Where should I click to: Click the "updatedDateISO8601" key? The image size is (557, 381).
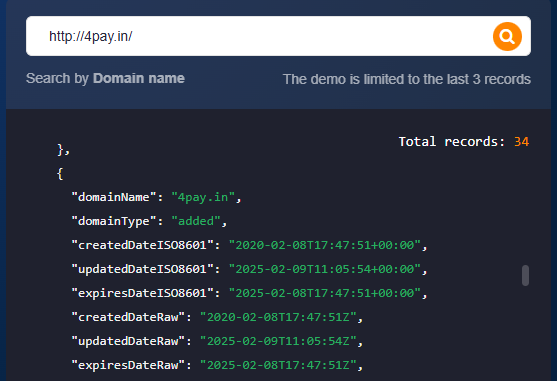pyautogui.click(x=142, y=269)
